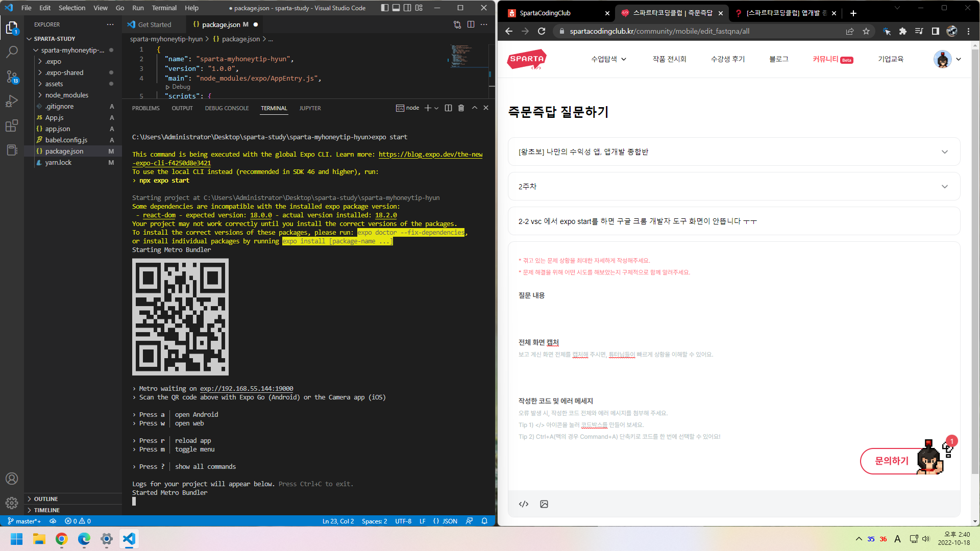This screenshot has height=551, width=980.
Task: Expand the TIMELINE section
Action: 47,510
